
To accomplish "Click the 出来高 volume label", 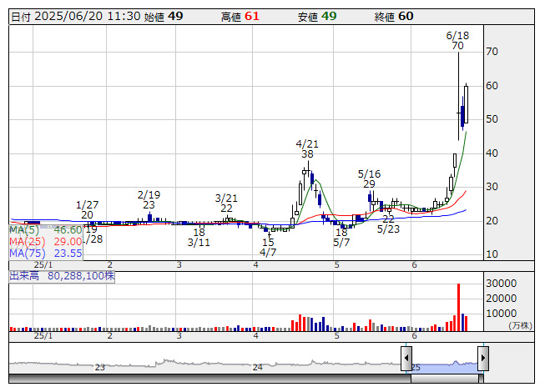I will pyautogui.click(x=23, y=274).
